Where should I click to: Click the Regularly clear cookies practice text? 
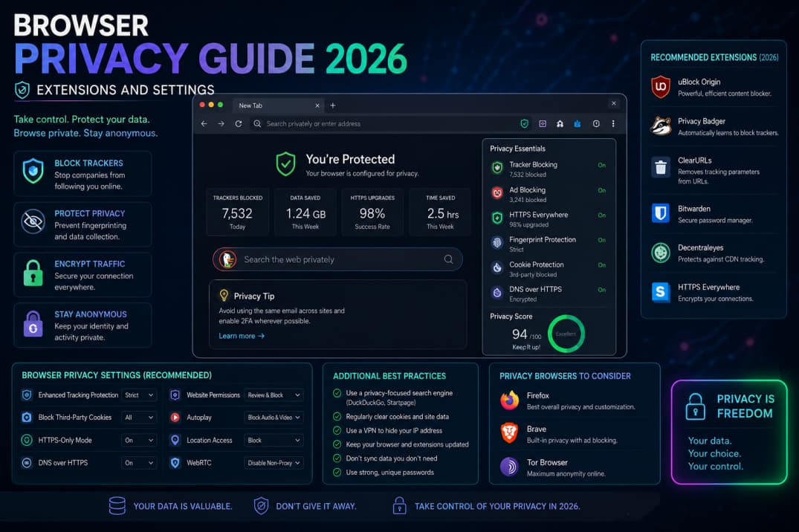click(x=398, y=416)
